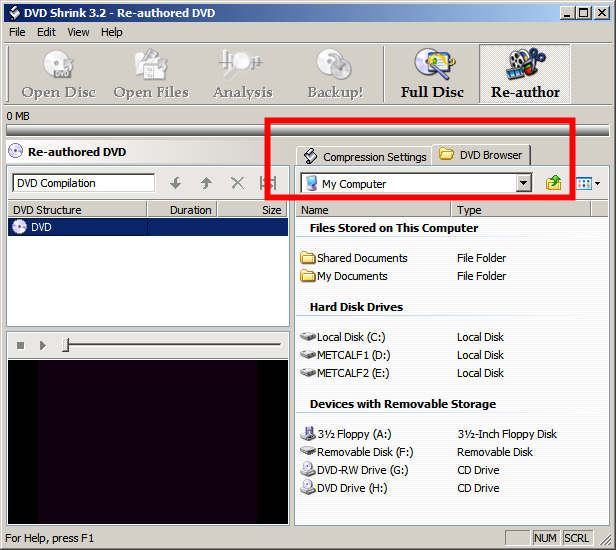The width and height of the screenshot is (616, 550).
Task: Open the File menu
Action: (x=17, y=32)
